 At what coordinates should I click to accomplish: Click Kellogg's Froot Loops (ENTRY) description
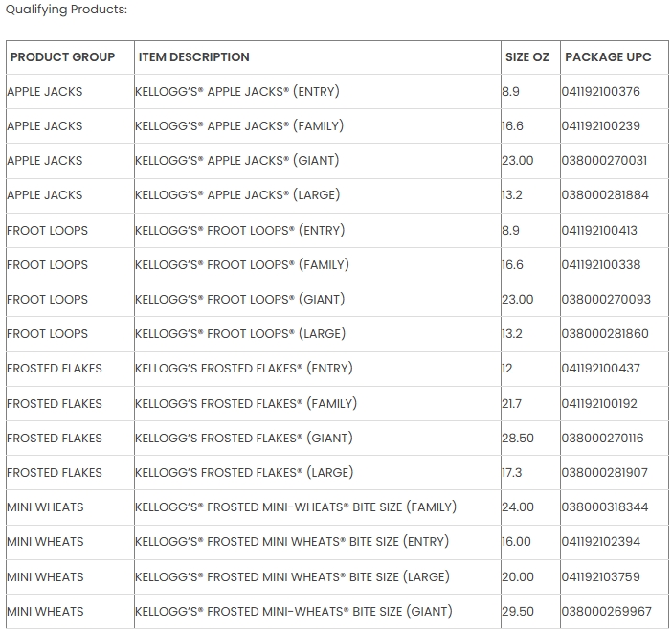240,231
